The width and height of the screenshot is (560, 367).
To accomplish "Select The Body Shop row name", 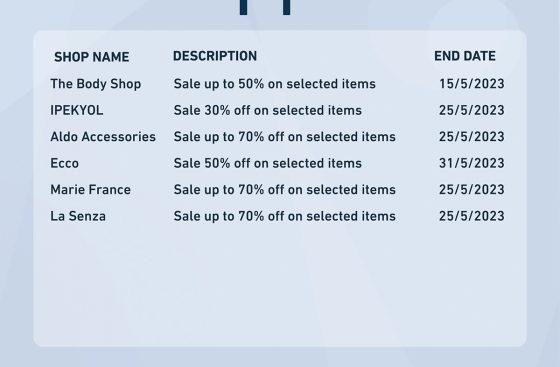I will (96, 84).
